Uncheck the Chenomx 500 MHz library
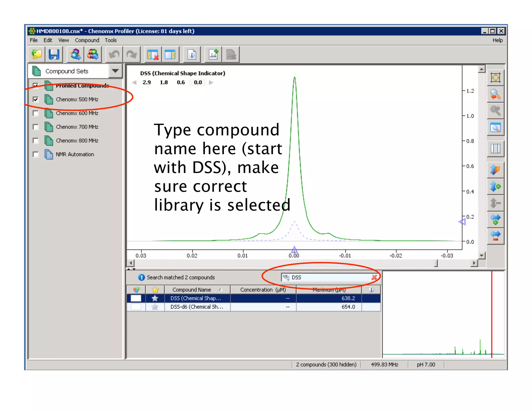532x411 pixels. coord(36,99)
